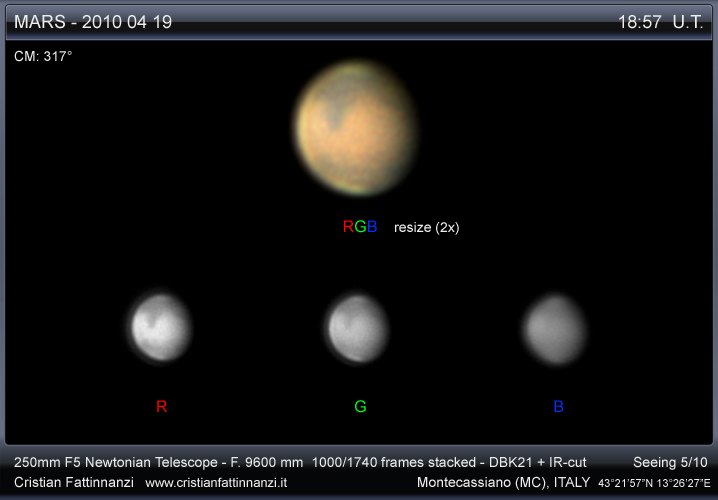Select the blue channel Mars image
Image resolution: width=718 pixels, height=500 pixels.
(x=555, y=330)
